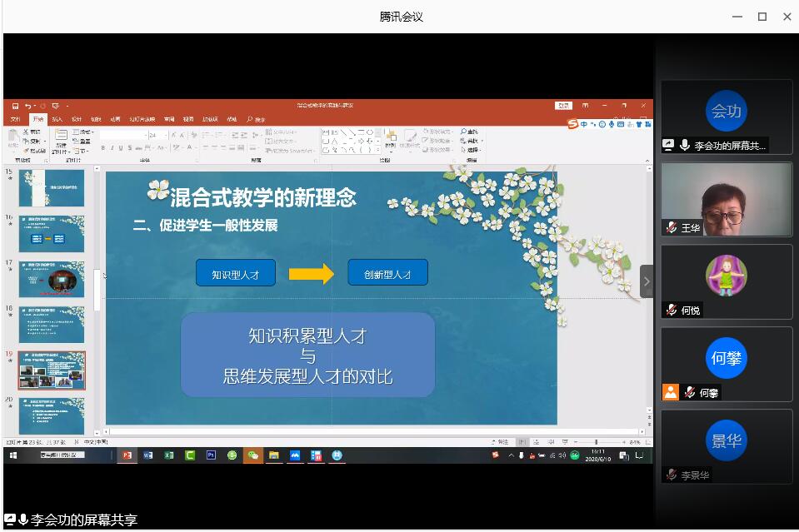Open the 插入 ribbon tab
799x532 pixels.
point(57,119)
